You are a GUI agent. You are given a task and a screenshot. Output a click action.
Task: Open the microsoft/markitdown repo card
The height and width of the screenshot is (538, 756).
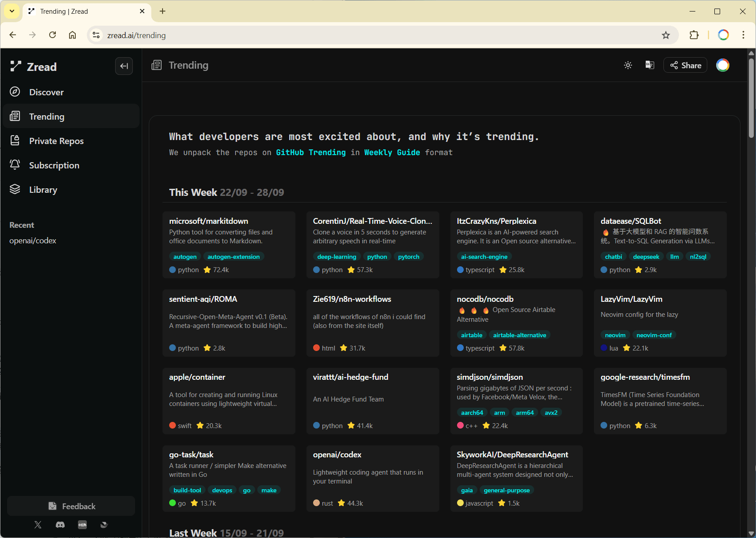209,221
